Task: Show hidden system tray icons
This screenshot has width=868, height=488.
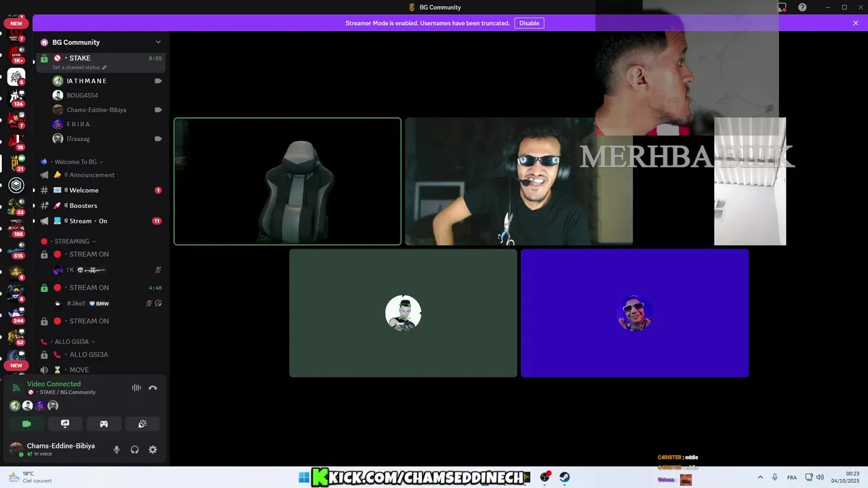Action: [760, 477]
